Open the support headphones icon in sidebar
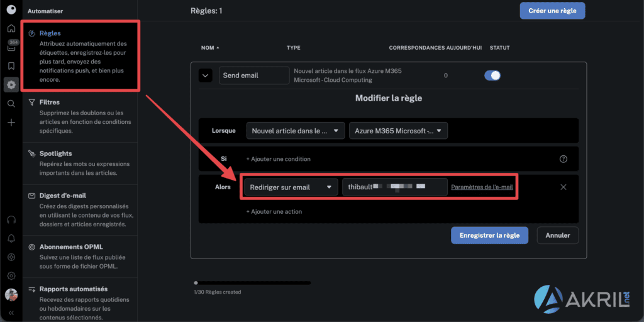The height and width of the screenshot is (322, 644). point(11,219)
